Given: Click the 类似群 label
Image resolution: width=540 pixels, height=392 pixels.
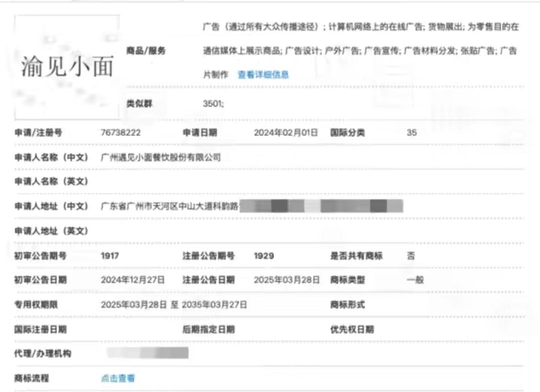Looking at the screenshot, I should click(x=139, y=103).
